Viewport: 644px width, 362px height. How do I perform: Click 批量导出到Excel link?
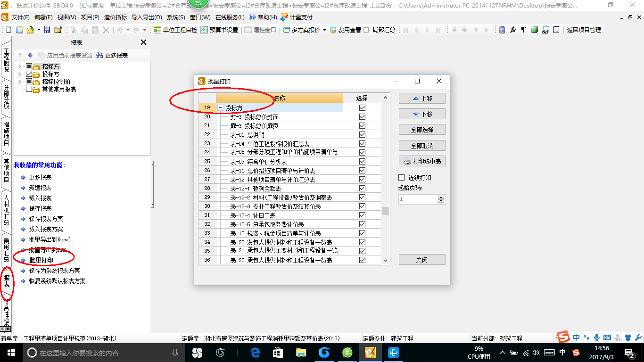point(50,239)
